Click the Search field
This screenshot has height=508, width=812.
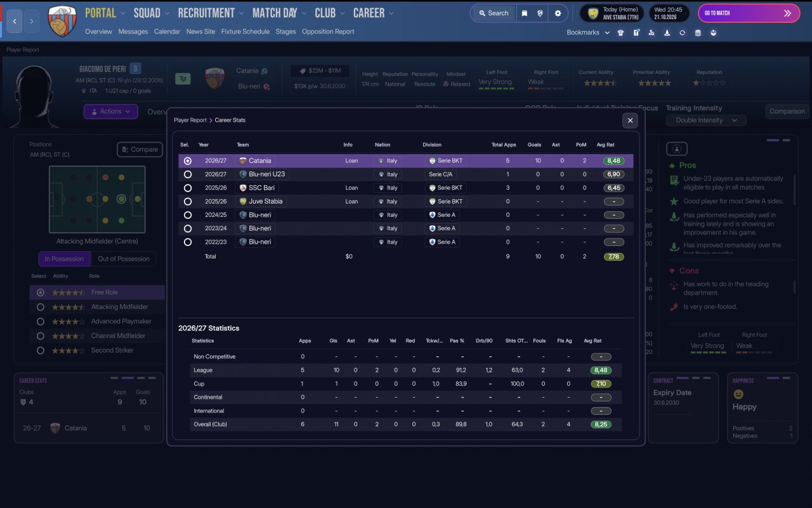493,13
